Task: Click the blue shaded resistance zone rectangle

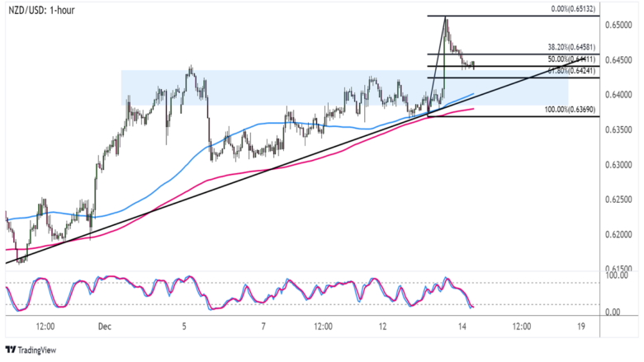Action: pos(344,87)
